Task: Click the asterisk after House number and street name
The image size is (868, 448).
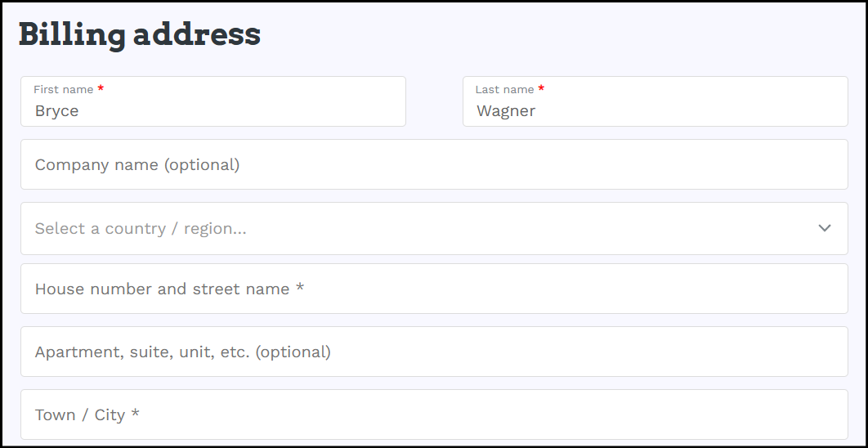Action: (299, 288)
